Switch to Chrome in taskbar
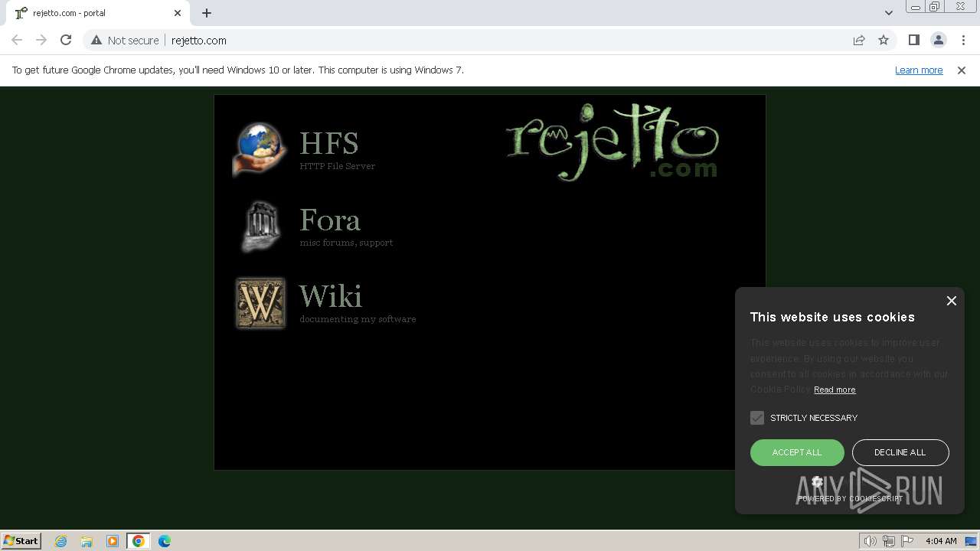This screenshot has height=551, width=980. click(x=139, y=541)
